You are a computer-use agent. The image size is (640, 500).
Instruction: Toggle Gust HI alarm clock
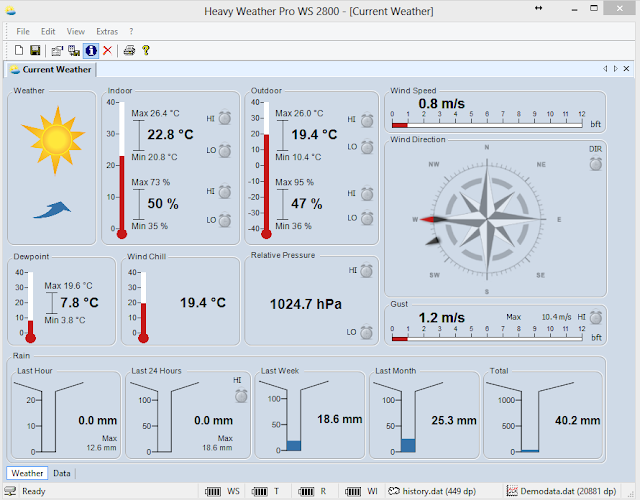[x=596, y=317]
